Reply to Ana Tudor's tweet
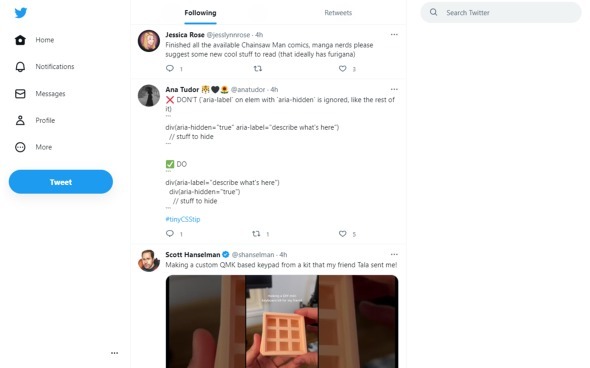The image size is (590, 368). (170, 234)
